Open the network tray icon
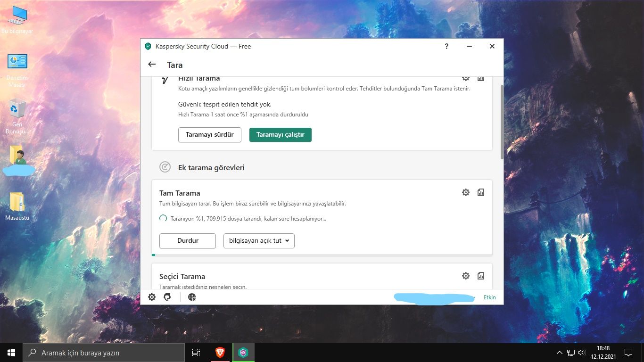The image size is (644, 362). pos(571,353)
